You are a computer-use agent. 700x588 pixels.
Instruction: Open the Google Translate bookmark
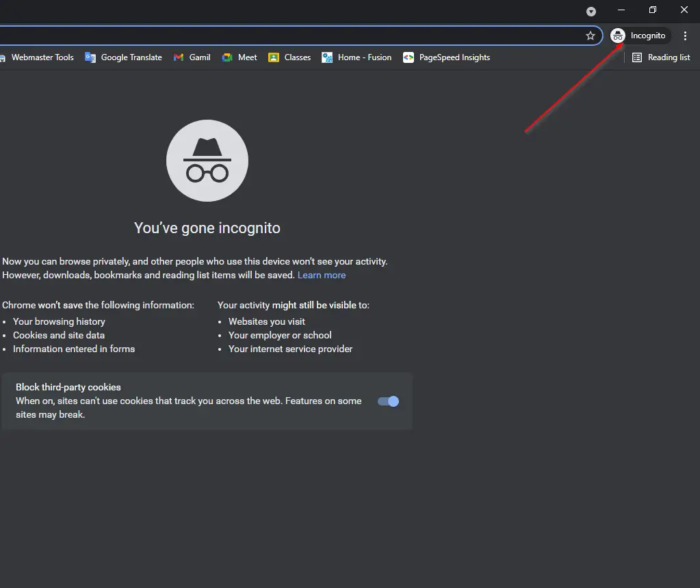coord(124,57)
